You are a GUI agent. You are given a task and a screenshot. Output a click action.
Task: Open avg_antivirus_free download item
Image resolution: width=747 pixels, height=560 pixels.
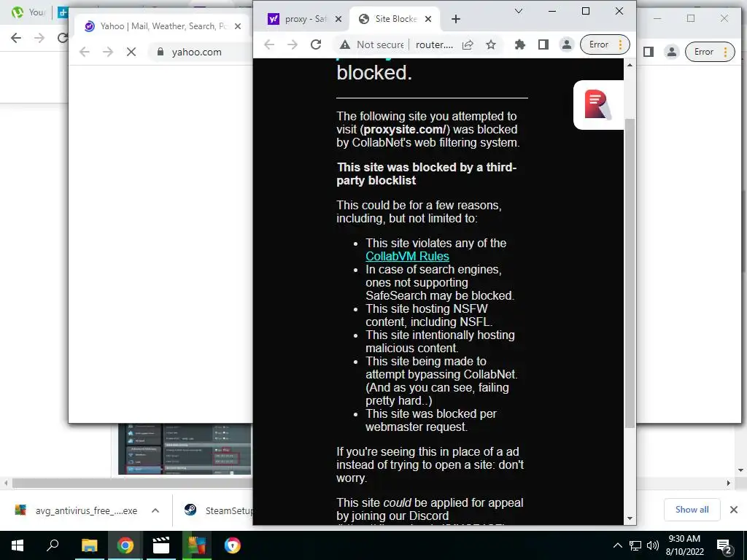click(x=76, y=510)
